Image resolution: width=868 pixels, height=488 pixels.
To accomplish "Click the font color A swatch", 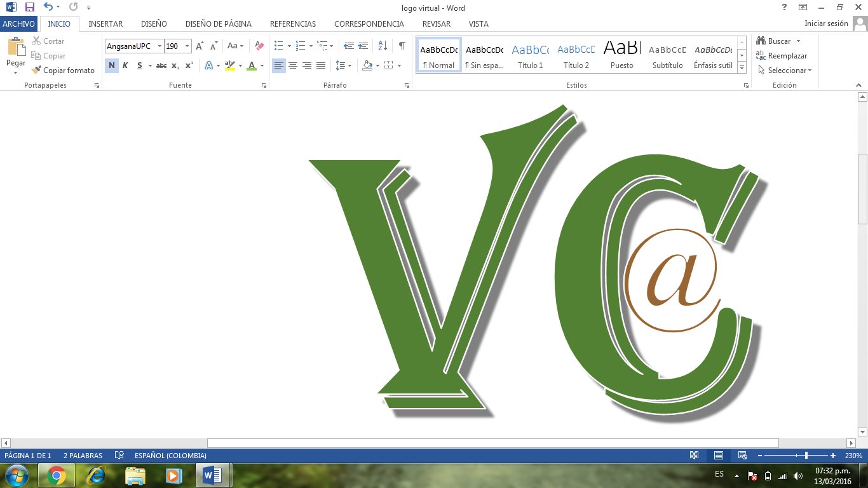I will pyautogui.click(x=252, y=65).
